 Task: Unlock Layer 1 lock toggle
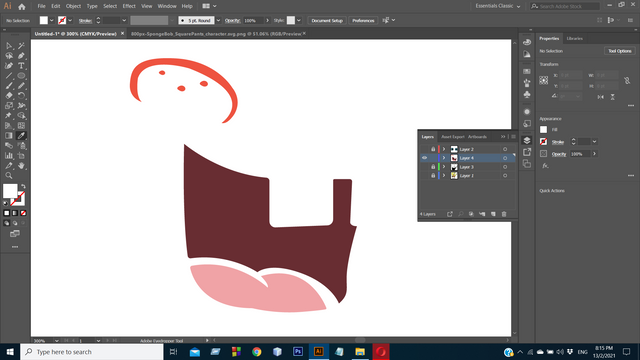click(433, 176)
